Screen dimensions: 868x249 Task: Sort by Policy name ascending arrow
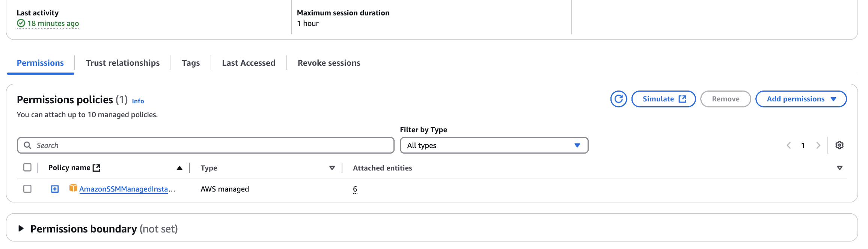(179, 168)
